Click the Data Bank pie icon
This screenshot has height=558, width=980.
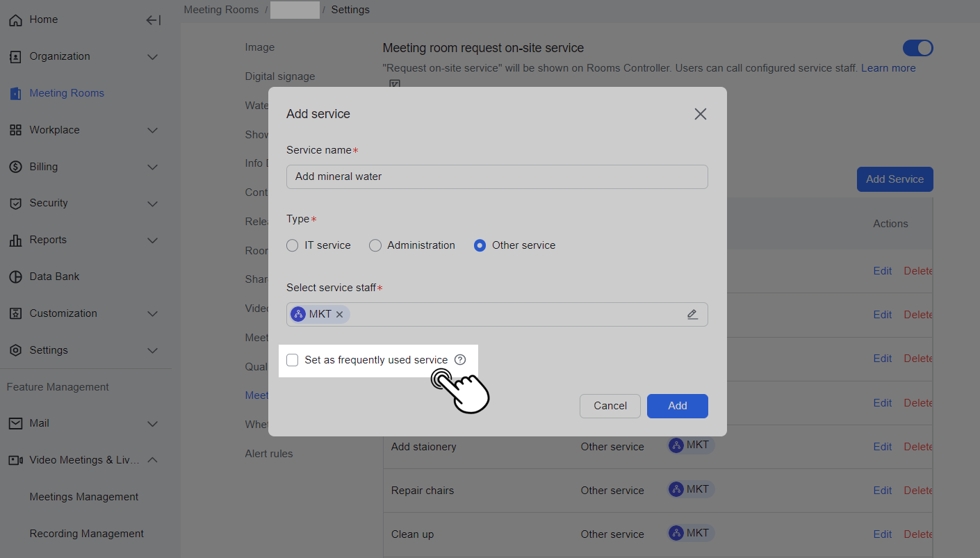point(15,277)
